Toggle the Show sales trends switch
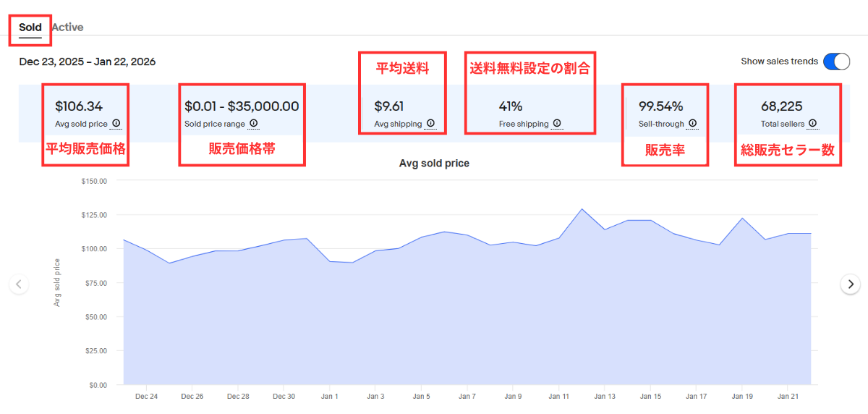Screen dimensions: 868x414 coord(837,62)
